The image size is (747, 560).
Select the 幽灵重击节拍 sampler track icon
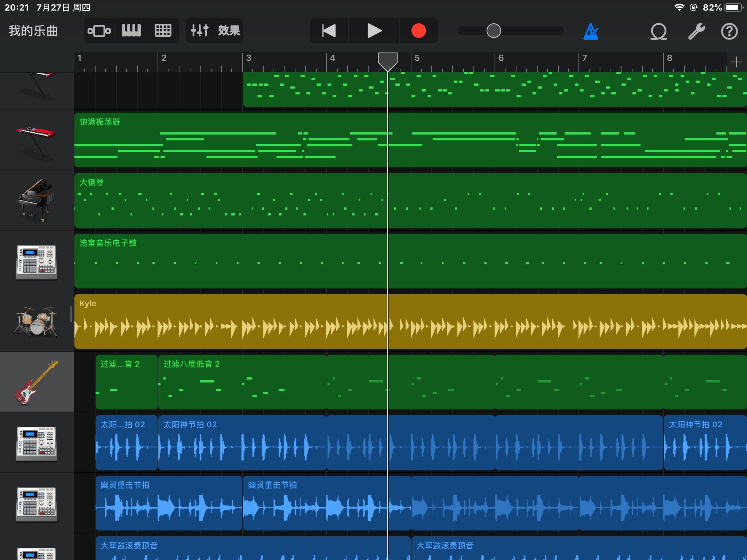click(x=36, y=504)
